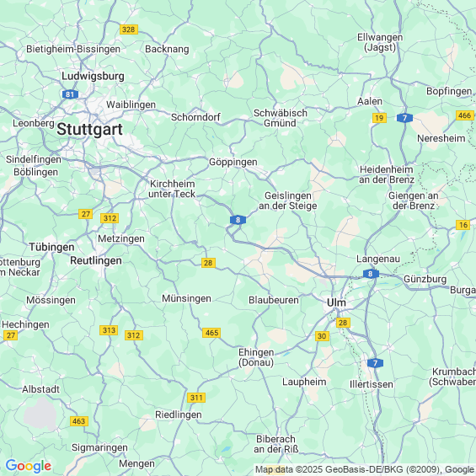
Task: Click the Map data copyright text
Action: pos(365,469)
